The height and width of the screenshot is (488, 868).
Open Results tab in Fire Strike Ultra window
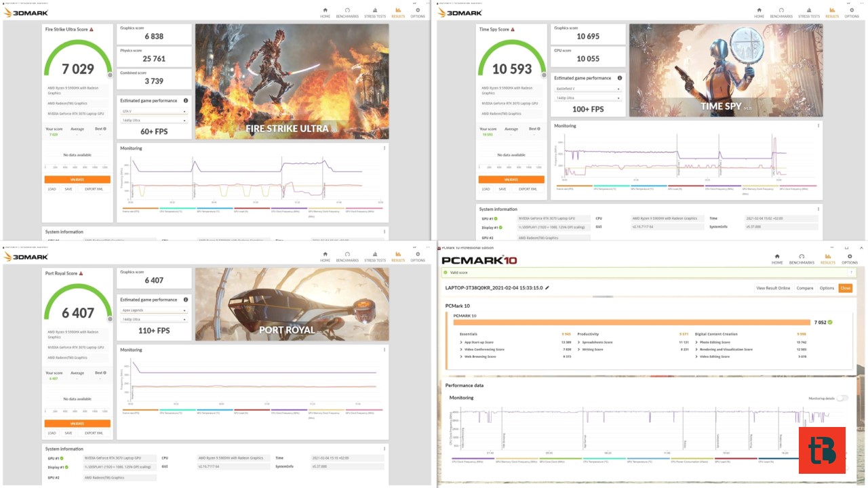[398, 12]
